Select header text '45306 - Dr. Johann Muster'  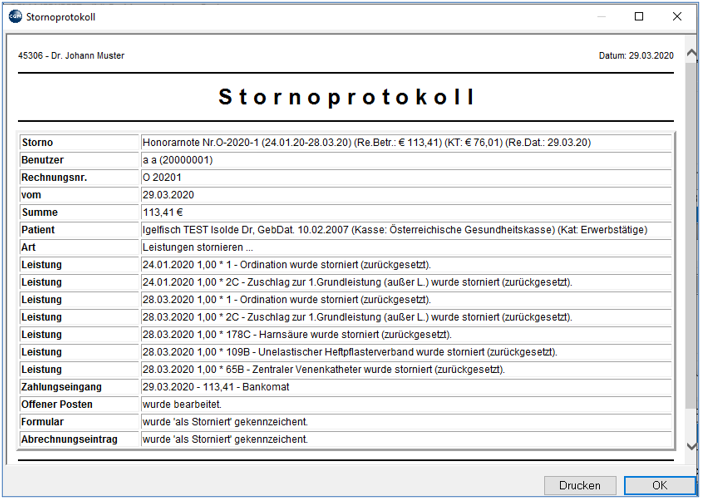click(x=71, y=55)
